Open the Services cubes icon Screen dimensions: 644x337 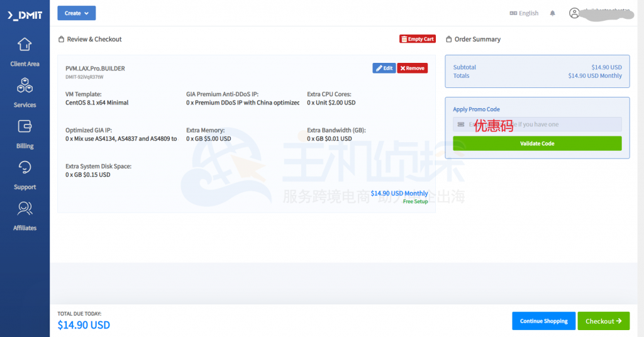click(x=25, y=86)
